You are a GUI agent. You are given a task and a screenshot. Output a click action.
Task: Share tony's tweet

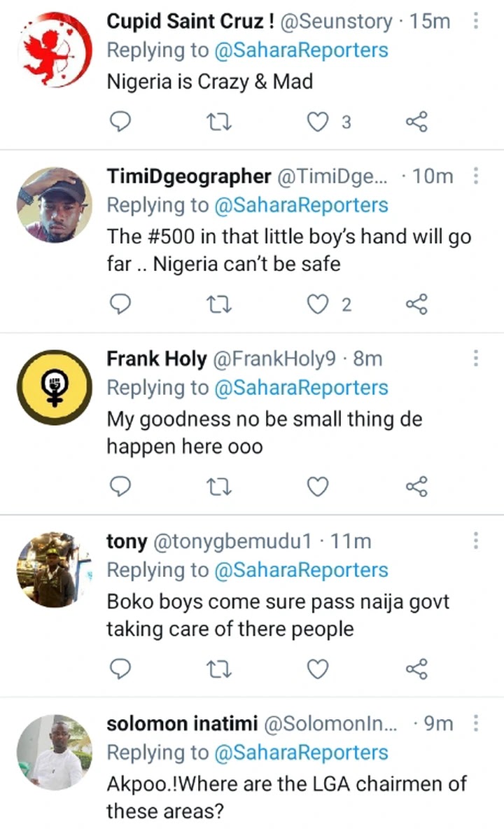pos(416,669)
